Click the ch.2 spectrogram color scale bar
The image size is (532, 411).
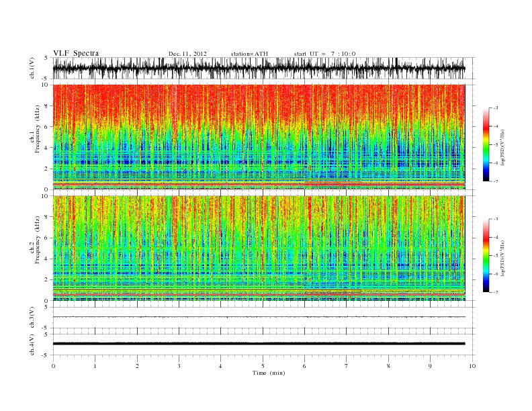(x=486, y=255)
